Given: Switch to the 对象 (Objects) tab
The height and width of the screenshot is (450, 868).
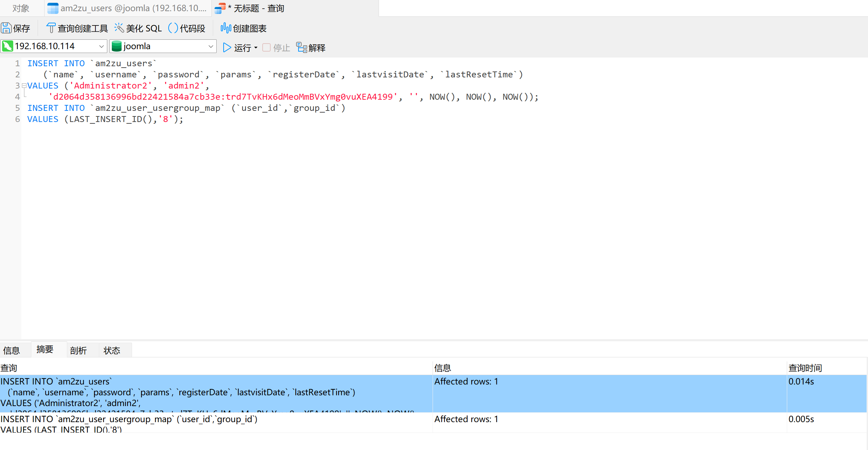Looking at the screenshot, I should coord(21,8).
